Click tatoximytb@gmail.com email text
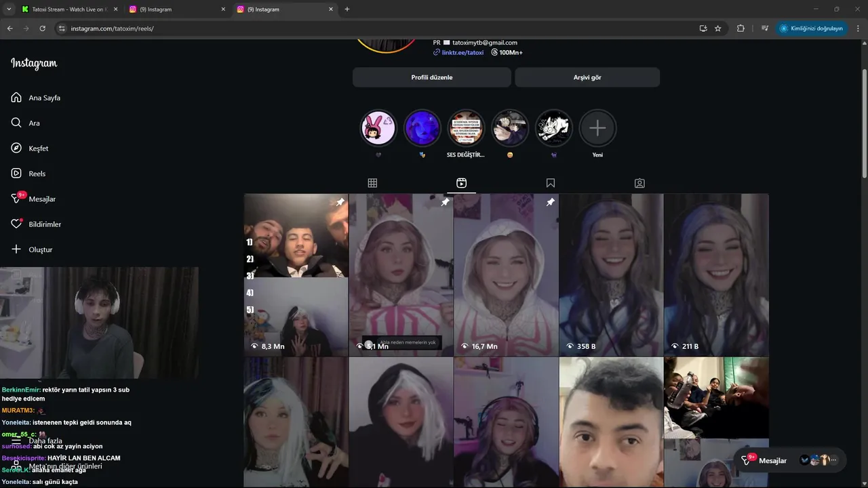Viewport: 868px width, 488px height. click(x=485, y=42)
